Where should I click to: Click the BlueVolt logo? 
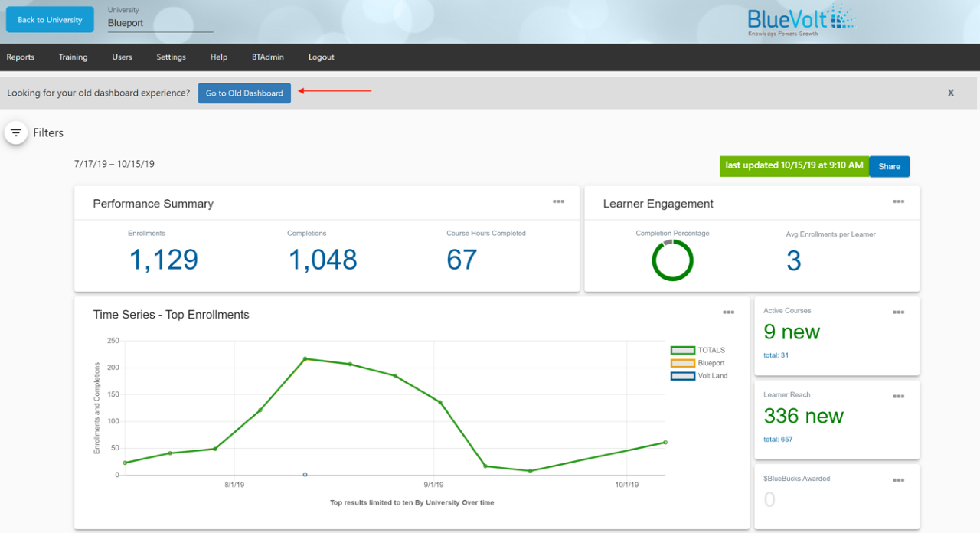pos(801,21)
